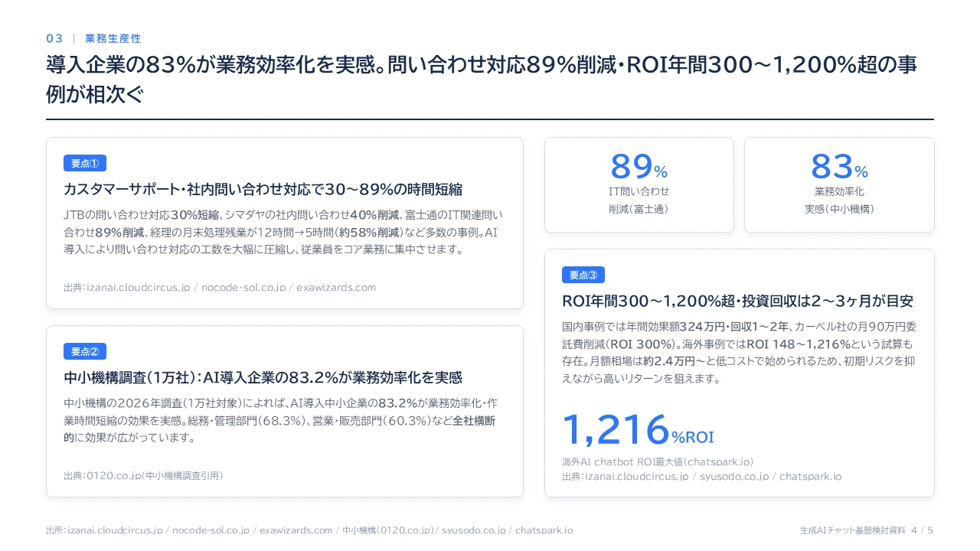980x551 pixels.
Task: Click the large 1,216 %ROI figure
Action: [638, 429]
